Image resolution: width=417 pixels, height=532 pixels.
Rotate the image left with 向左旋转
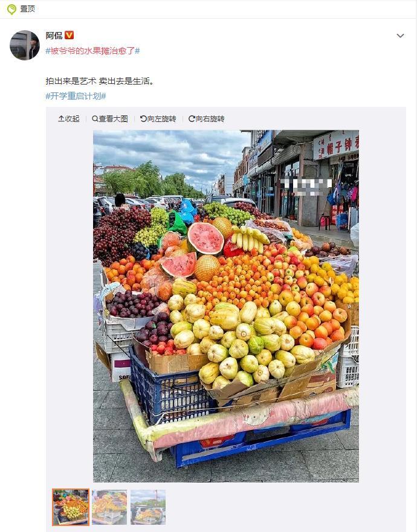tap(158, 119)
